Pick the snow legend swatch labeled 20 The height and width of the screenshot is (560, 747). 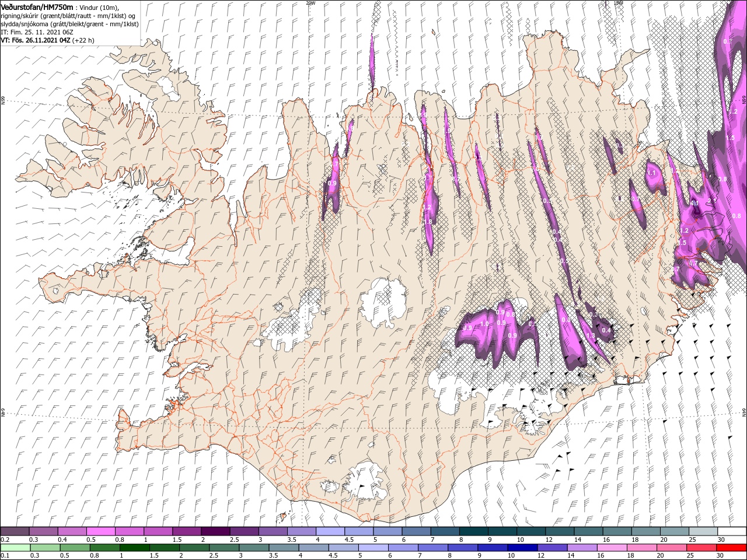coord(675,531)
